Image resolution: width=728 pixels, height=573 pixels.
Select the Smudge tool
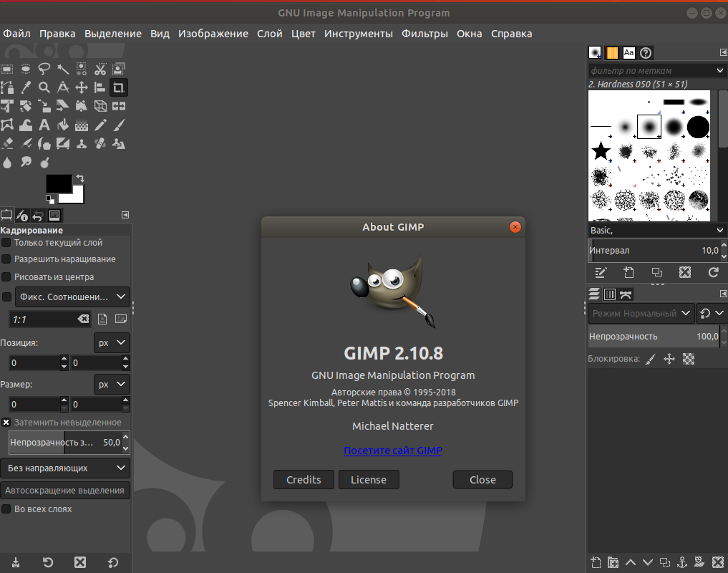26,162
